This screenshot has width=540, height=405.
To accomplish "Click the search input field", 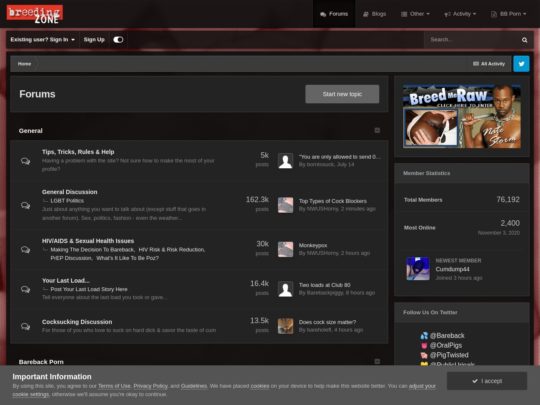I will pos(472,40).
